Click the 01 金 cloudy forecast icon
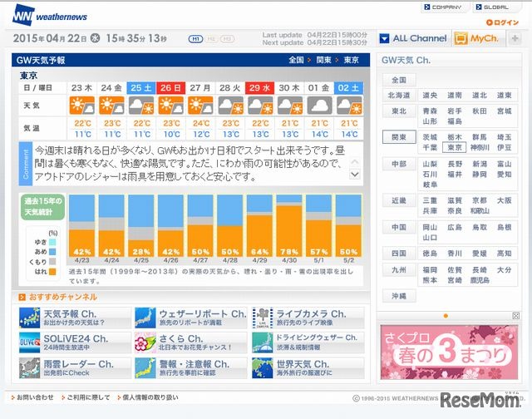Screen dimensions: 532x419 319,106
